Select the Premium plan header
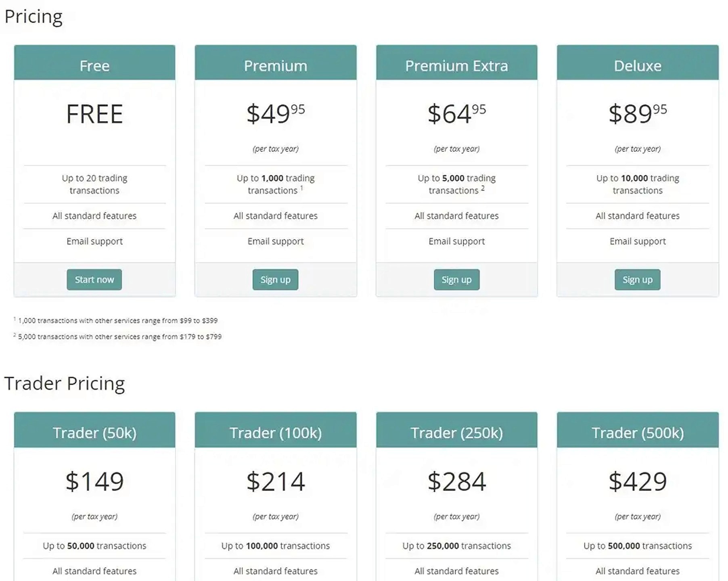This screenshot has height=581, width=728. (x=275, y=65)
